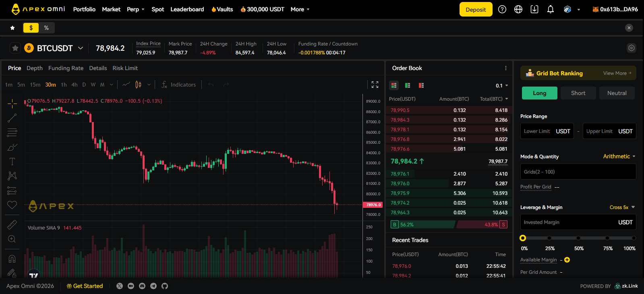Select the Short grid bot button

click(578, 93)
